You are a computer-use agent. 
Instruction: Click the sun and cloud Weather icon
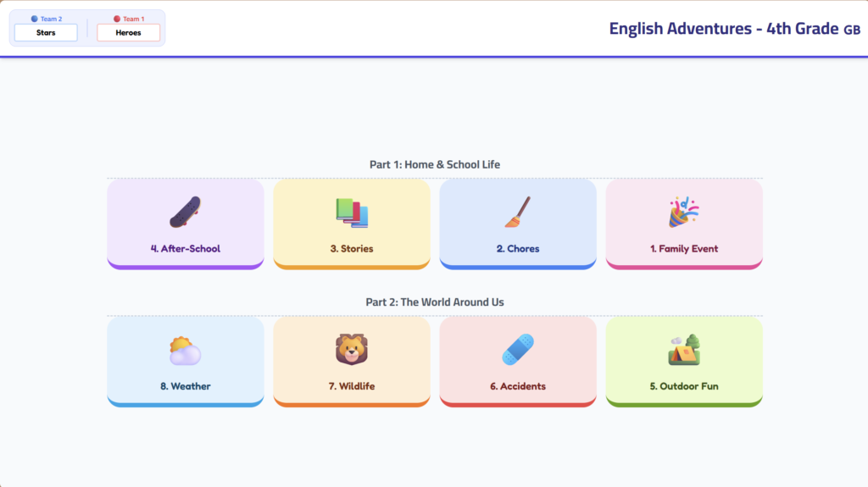click(x=185, y=350)
